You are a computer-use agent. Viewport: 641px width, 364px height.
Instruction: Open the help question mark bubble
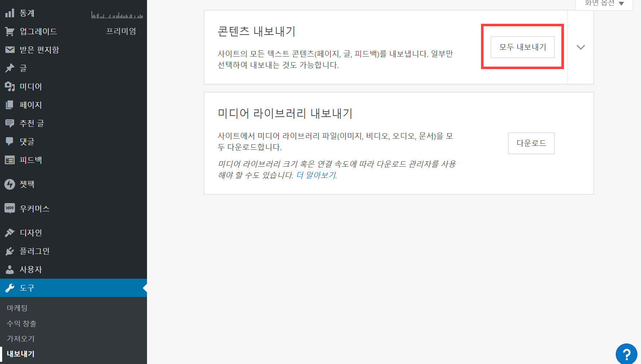tap(627, 354)
